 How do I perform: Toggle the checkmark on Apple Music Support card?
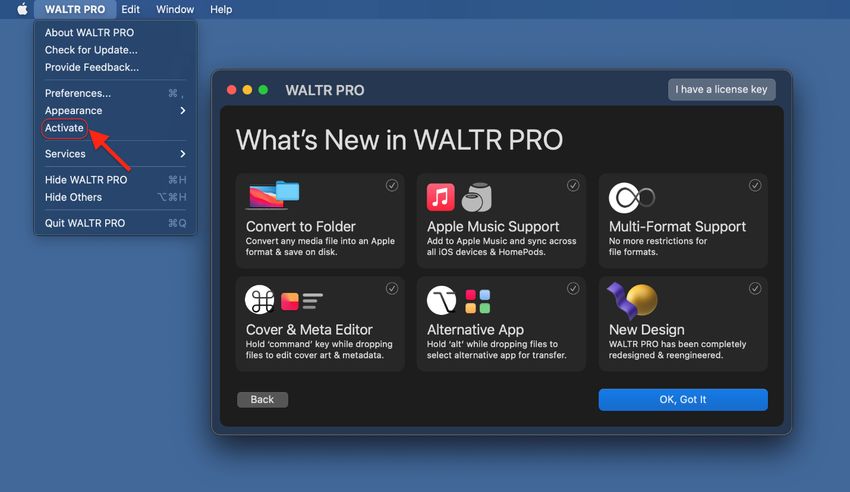click(x=573, y=185)
